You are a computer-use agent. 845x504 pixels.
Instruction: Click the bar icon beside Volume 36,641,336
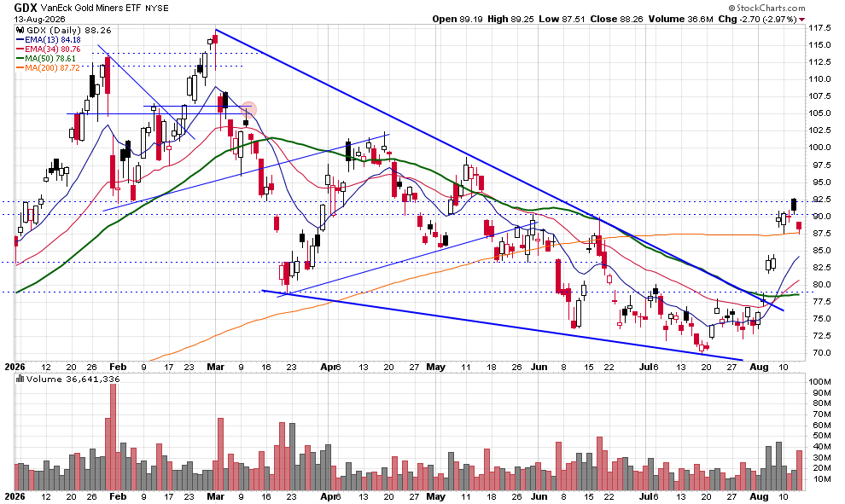pyautogui.click(x=20, y=379)
